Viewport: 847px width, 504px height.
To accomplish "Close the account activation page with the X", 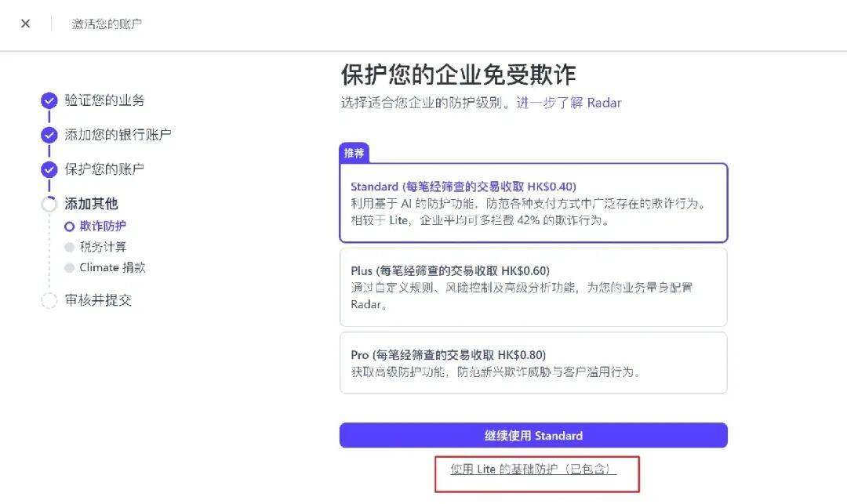I will tap(25, 24).
